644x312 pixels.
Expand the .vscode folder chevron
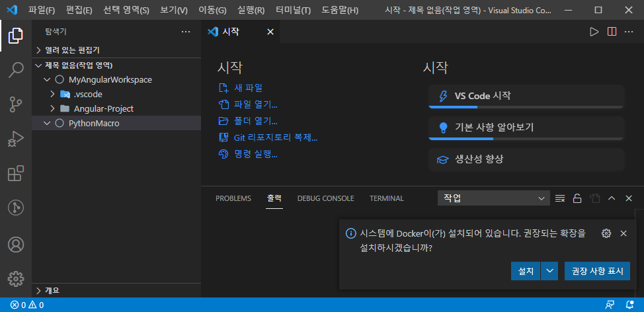[52, 95]
